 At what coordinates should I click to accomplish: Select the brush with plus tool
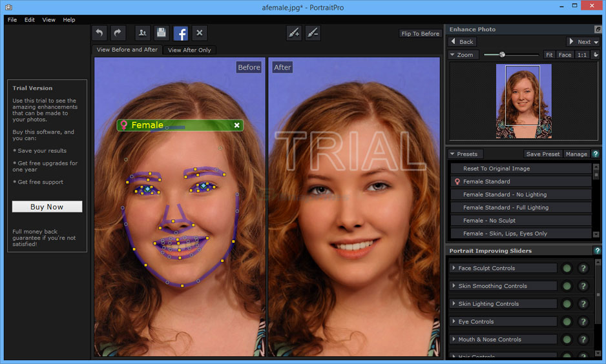click(294, 33)
